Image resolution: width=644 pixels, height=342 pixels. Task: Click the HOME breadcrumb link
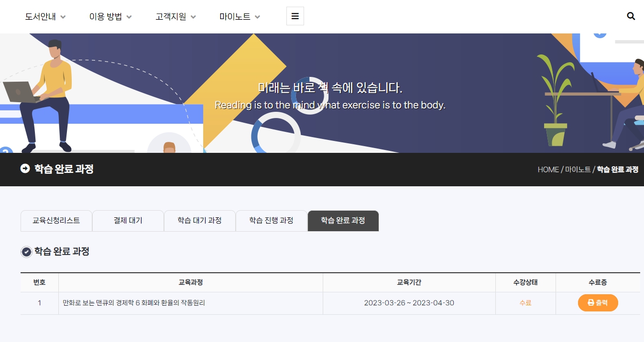(x=548, y=170)
